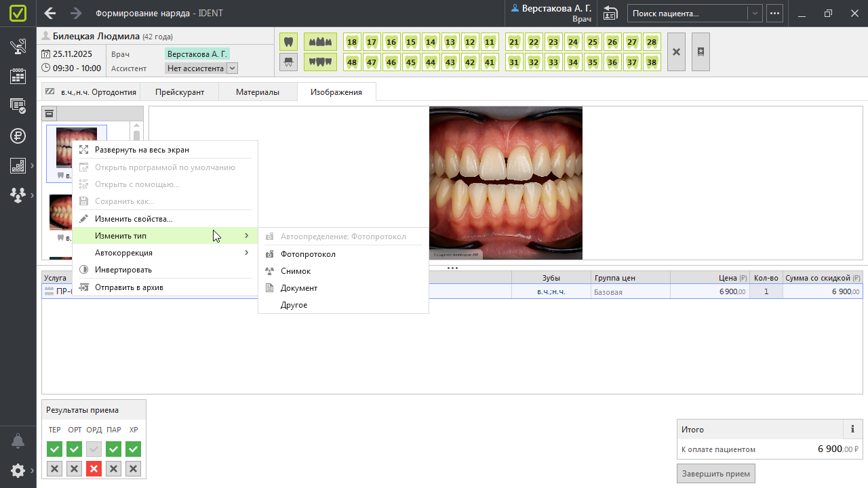Expand the Автокоррекция submenu
The width and height of the screenshot is (868, 488).
(163, 253)
